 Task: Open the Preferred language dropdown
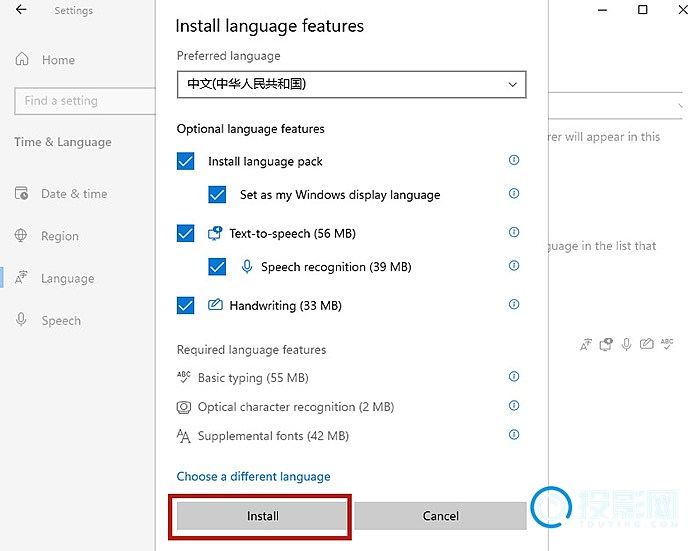351,84
